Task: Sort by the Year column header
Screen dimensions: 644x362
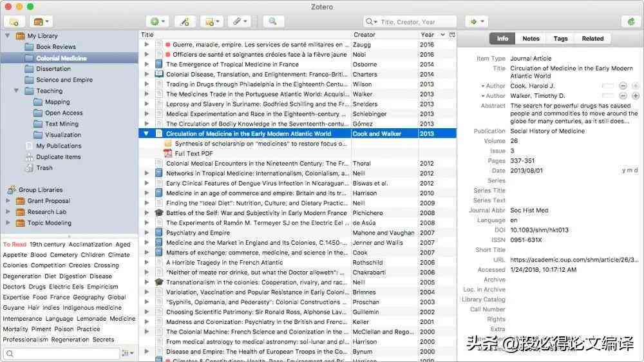Action: (x=433, y=35)
